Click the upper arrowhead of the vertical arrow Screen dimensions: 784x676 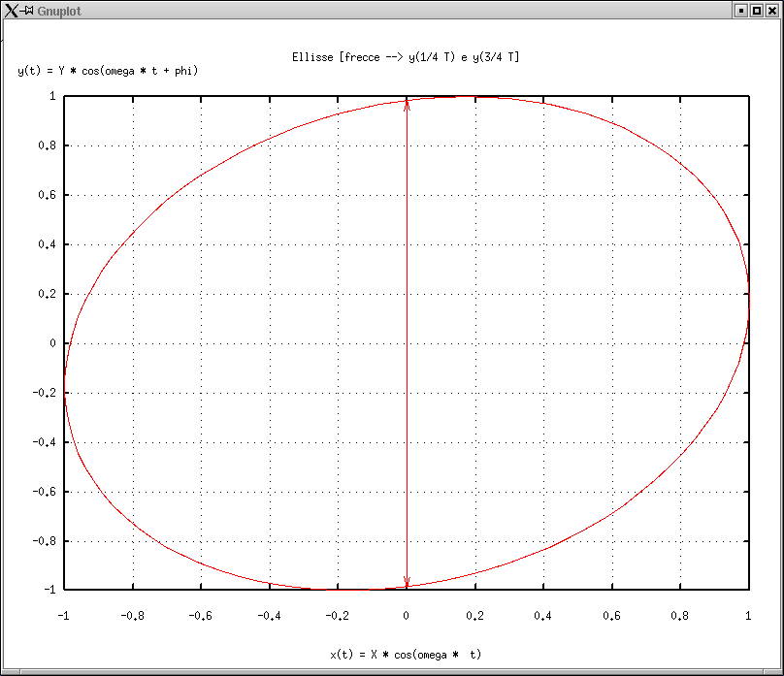pyautogui.click(x=407, y=105)
